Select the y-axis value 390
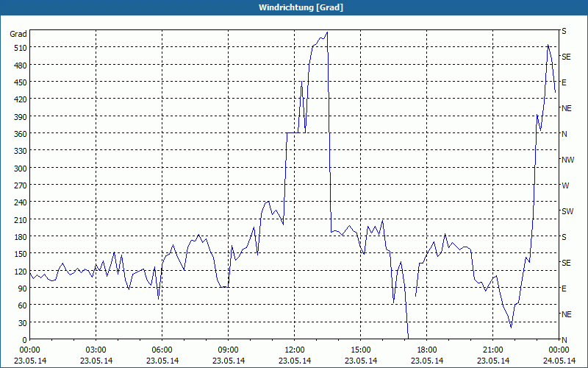The width and height of the screenshot is (588, 368). pyautogui.click(x=21, y=117)
